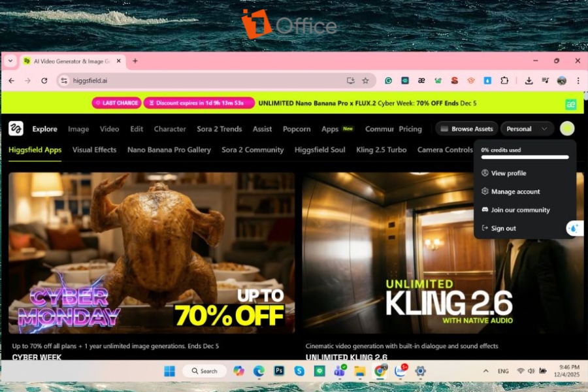Open the Windows Start menu
Image resolution: width=588 pixels, height=392 pixels.
tap(169, 371)
